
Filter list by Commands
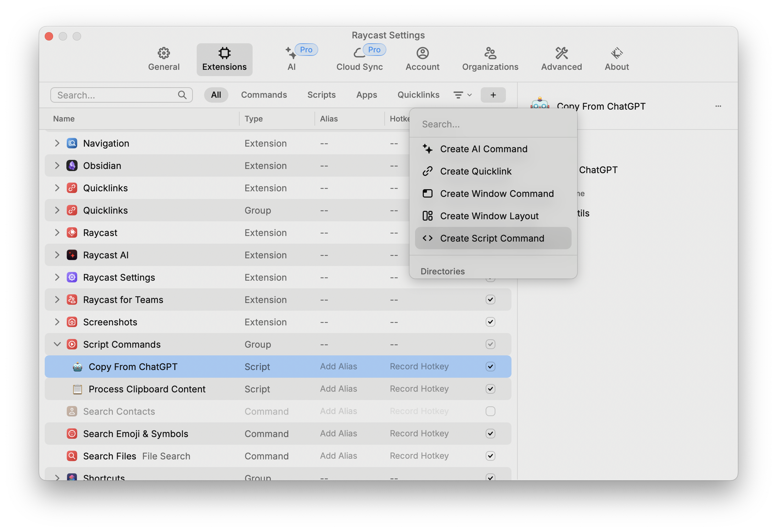tap(264, 95)
